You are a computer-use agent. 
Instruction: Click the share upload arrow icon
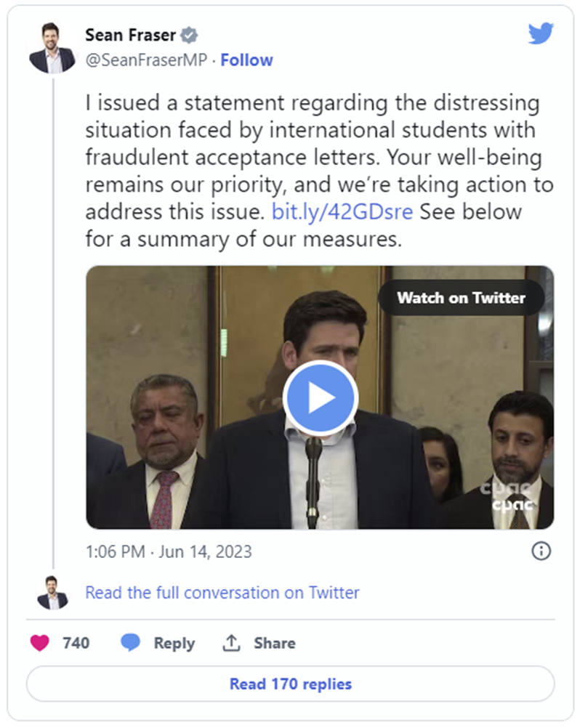[231, 642]
